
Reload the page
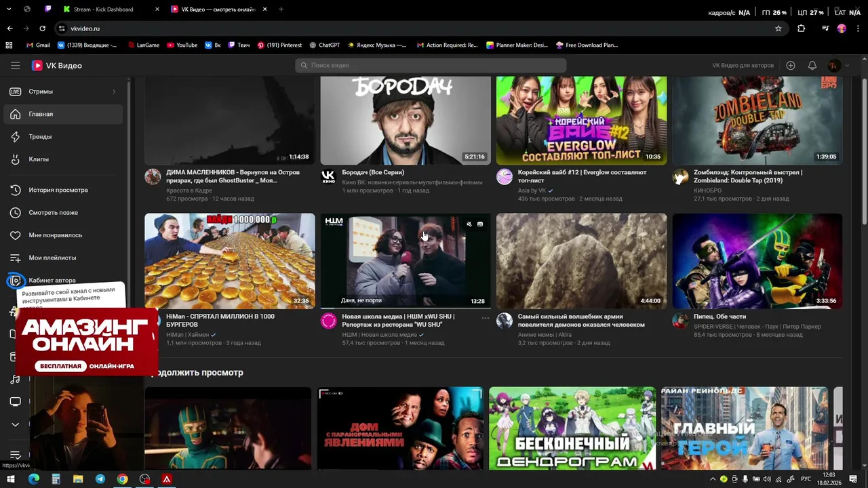coord(42,28)
